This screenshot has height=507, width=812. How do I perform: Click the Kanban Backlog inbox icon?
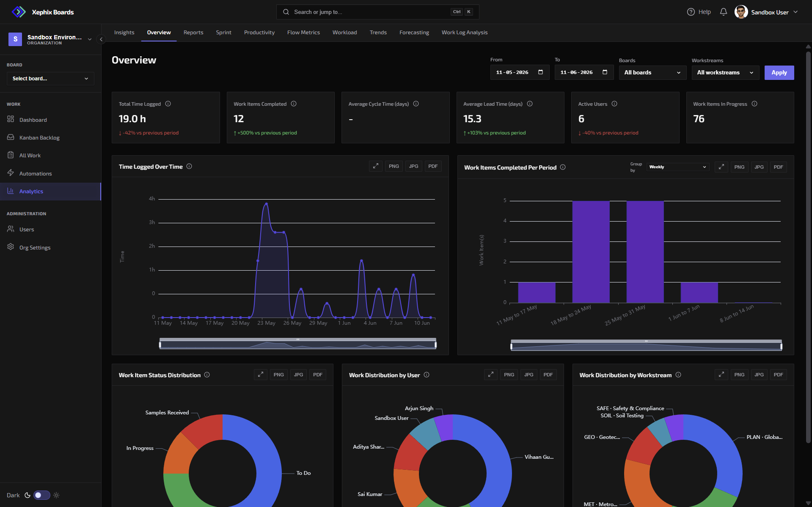coord(11,137)
